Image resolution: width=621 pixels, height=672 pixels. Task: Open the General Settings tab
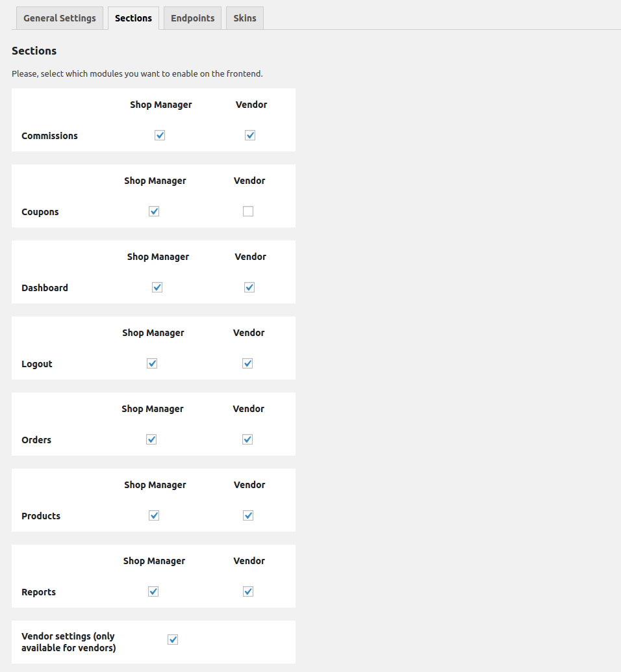point(60,18)
